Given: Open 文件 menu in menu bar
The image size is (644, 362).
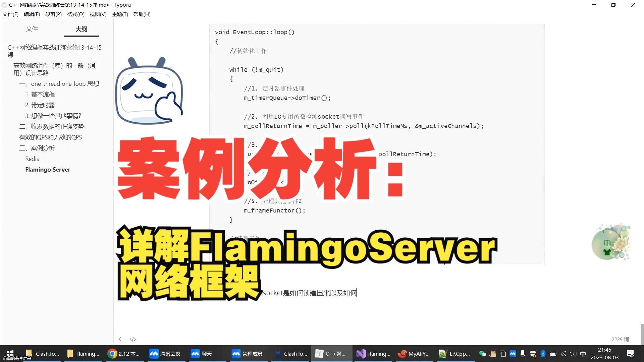Looking at the screenshot, I should click(x=11, y=14).
